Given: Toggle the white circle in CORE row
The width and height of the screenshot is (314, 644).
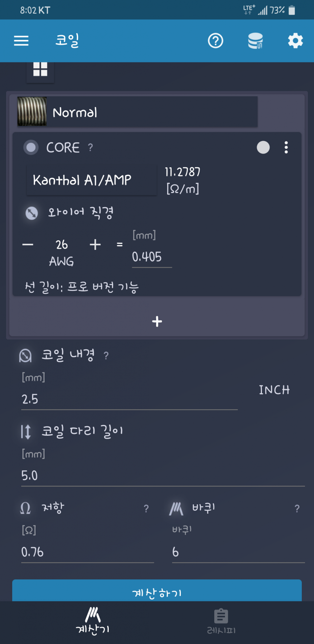Looking at the screenshot, I should tap(263, 147).
